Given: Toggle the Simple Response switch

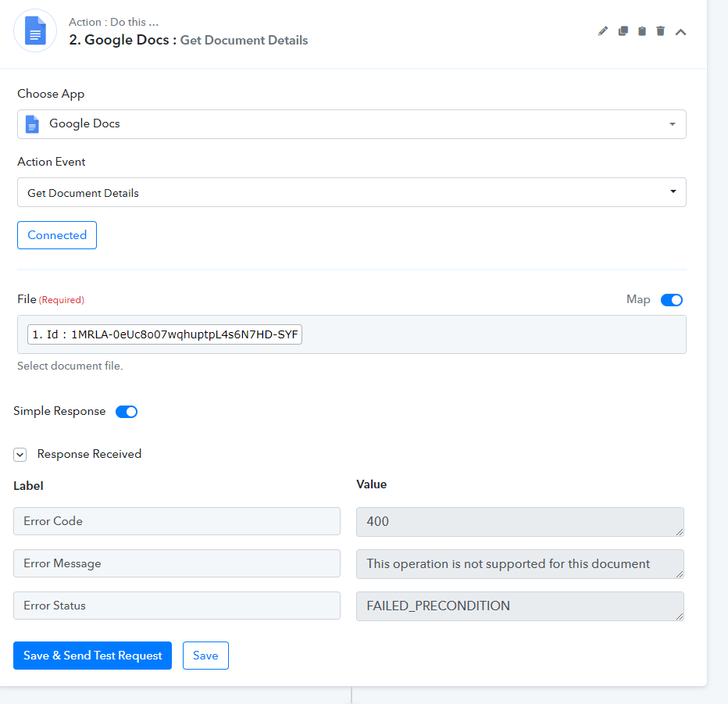Looking at the screenshot, I should [x=127, y=412].
